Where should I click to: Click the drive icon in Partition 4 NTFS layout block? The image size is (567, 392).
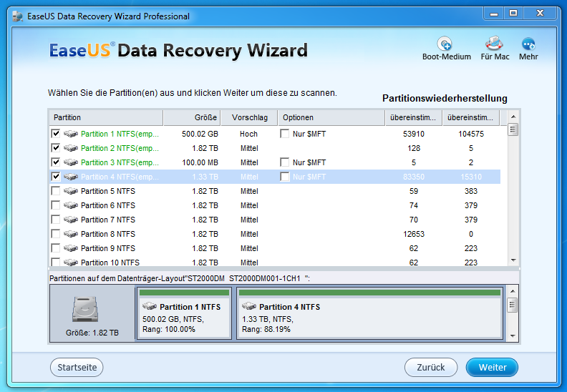pyautogui.click(x=249, y=306)
